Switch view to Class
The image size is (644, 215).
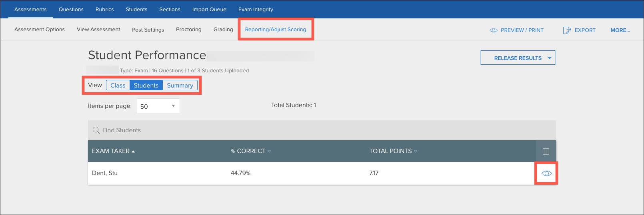(x=118, y=86)
